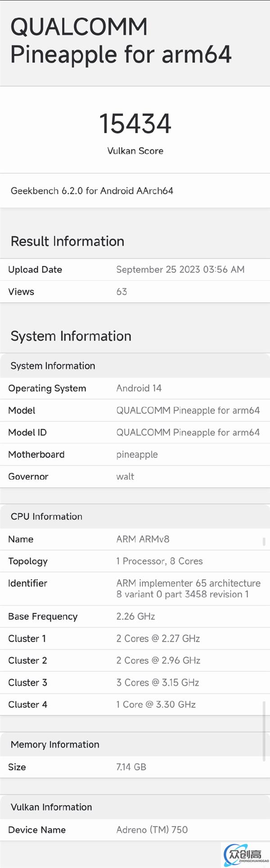This screenshot has width=270, height=868.
Task: Click the Identifier ARM implementer text
Action: [x=188, y=589]
